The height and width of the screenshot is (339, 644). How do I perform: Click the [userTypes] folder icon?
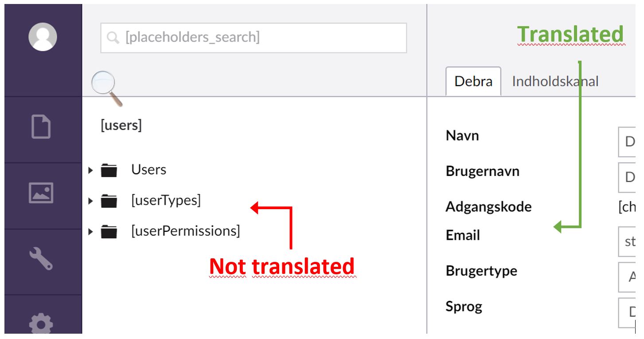coord(109,201)
